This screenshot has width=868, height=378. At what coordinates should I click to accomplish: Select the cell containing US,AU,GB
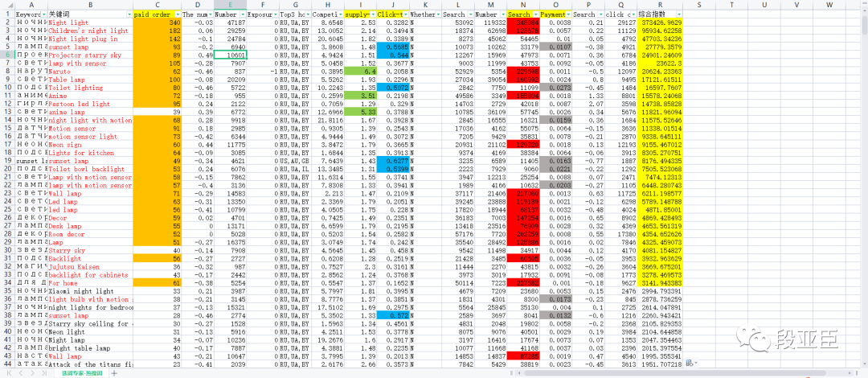295,161
